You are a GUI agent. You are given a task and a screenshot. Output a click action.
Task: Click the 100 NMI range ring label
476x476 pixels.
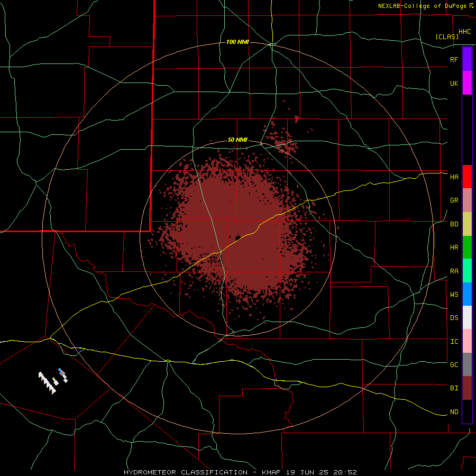[237, 42]
